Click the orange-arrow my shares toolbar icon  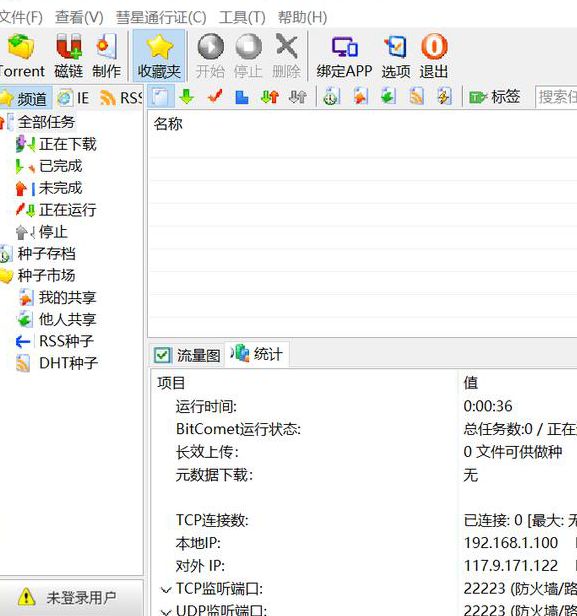360,97
